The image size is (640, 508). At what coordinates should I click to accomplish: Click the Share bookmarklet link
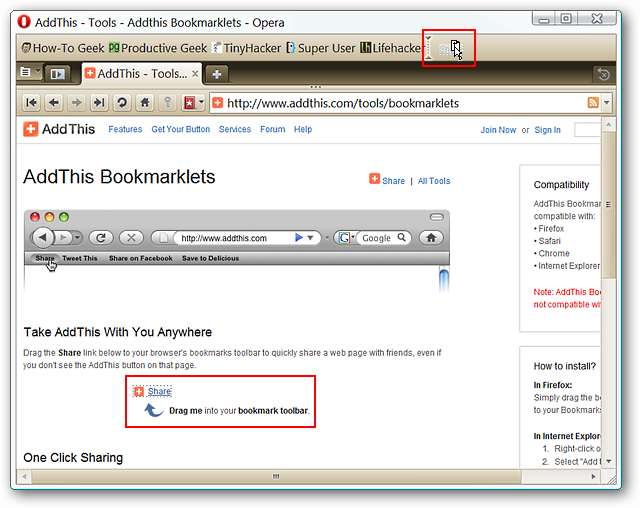(x=160, y=392)
